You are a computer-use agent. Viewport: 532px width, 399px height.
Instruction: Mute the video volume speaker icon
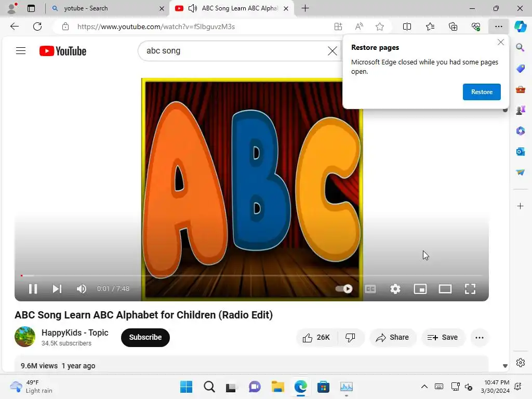[x=82, y=289]
